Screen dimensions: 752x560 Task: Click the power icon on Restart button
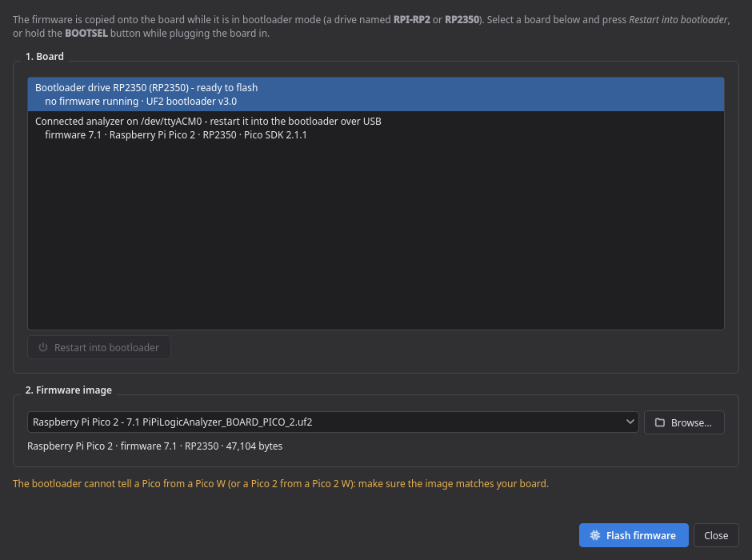coord(43,348)
